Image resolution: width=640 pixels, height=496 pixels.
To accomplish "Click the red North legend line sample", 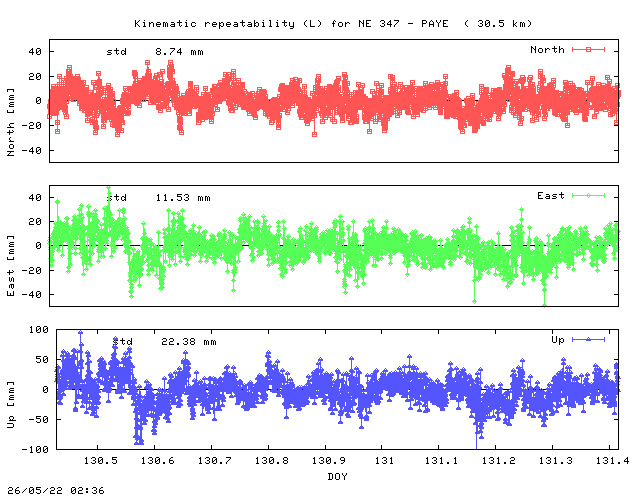I will 588,49.
